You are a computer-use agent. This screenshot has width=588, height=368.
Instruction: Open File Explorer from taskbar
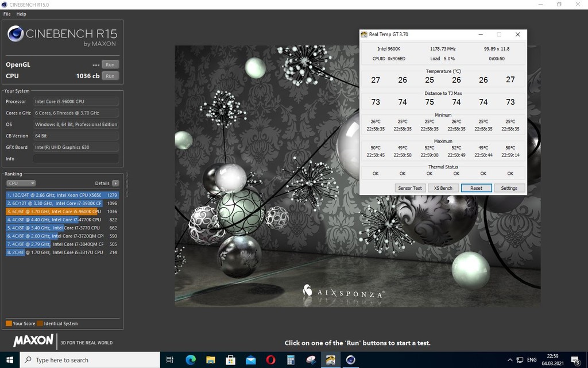210,361
